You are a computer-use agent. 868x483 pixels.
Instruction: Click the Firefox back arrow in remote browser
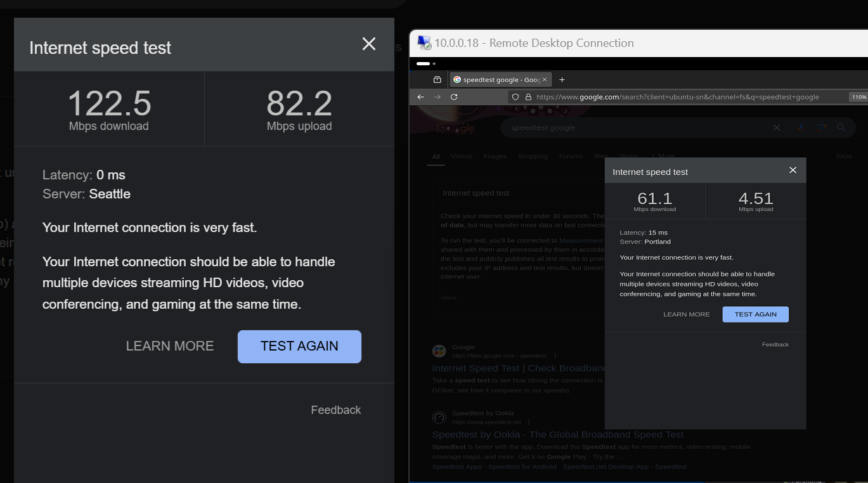[x=420, y=97]
